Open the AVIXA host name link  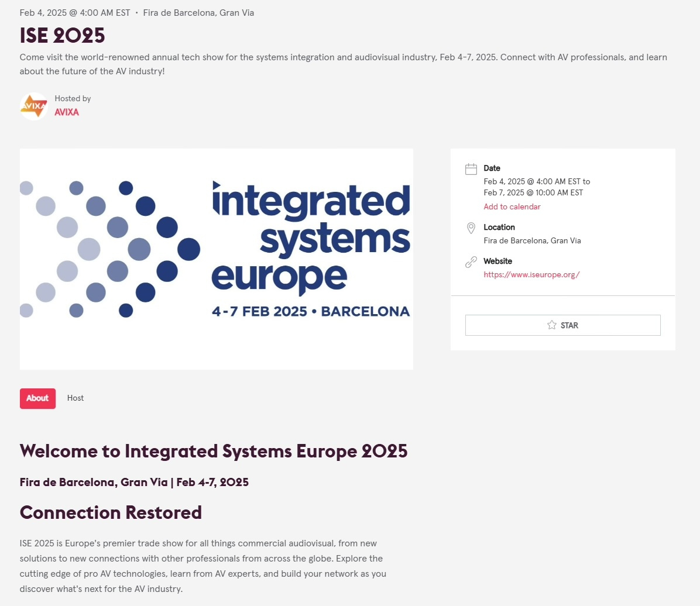67,112
